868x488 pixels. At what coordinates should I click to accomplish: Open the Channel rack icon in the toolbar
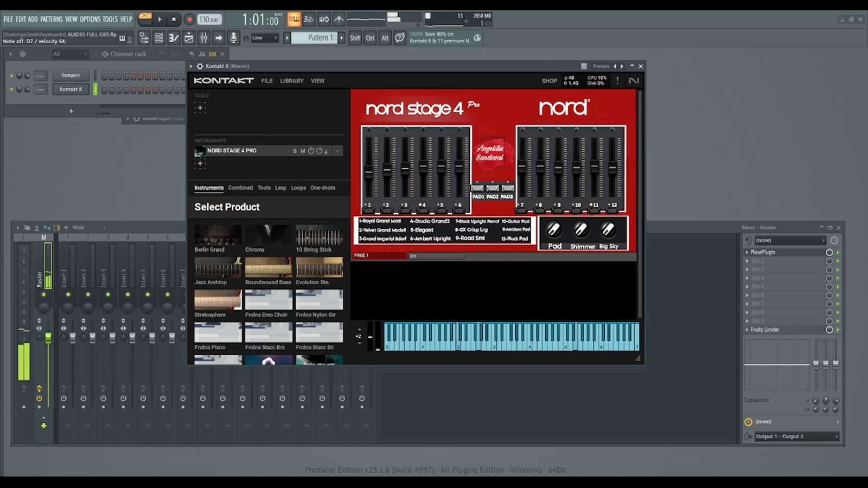click(x=158, y=38)
